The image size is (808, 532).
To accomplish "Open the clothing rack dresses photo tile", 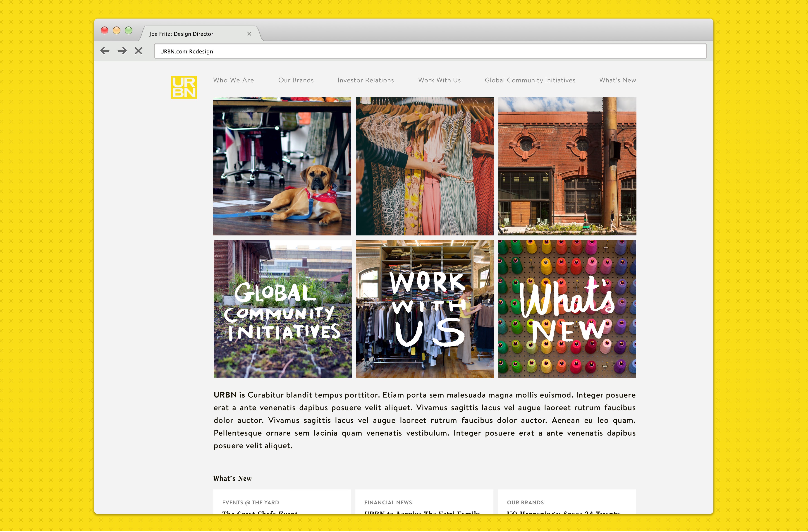I will 425,166.
